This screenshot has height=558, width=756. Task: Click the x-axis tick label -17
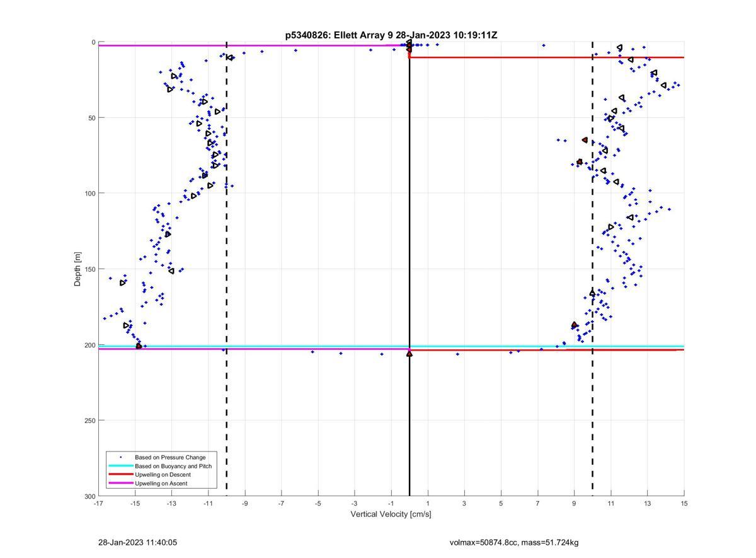point(98,504)
